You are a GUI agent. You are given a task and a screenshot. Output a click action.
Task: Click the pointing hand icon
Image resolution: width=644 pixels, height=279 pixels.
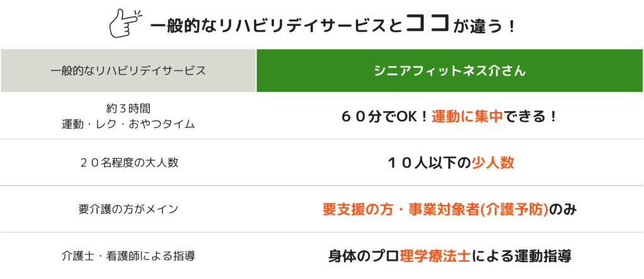pos(125,23)
